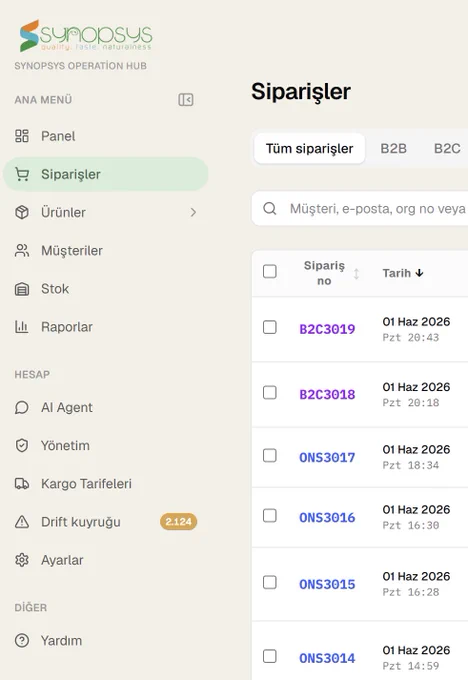Sort by the Sipariş no column header
The width and height of the screenshot is (468, 680).
pyautogui.click(x=324, y=273)
